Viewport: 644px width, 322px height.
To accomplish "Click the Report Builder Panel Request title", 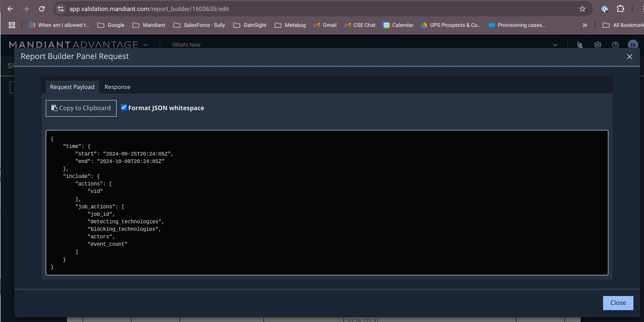I will tap(75, 56).
